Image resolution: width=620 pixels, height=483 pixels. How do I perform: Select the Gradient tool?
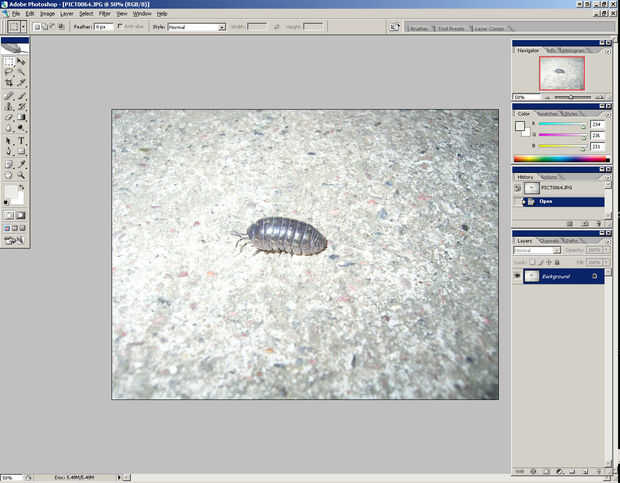click(x=21, y=117)
